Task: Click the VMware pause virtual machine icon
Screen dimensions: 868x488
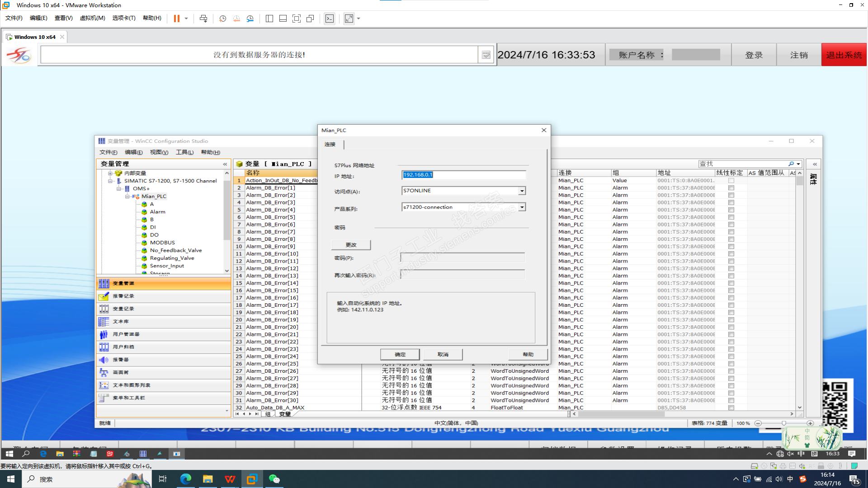Action: pyautogui.click(x=177, y=19)
